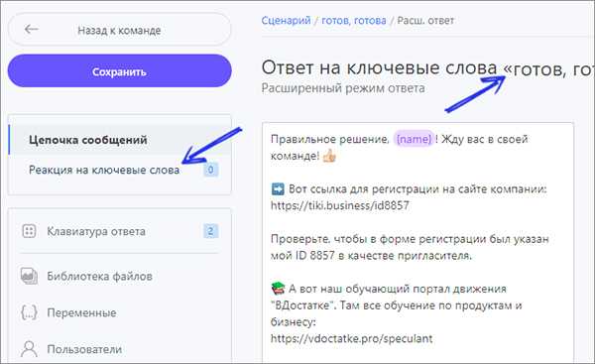The height and width of the screenshot is (364, 595).
Task: Click the 'Назад к команде' button
Action: coord(119,30)
